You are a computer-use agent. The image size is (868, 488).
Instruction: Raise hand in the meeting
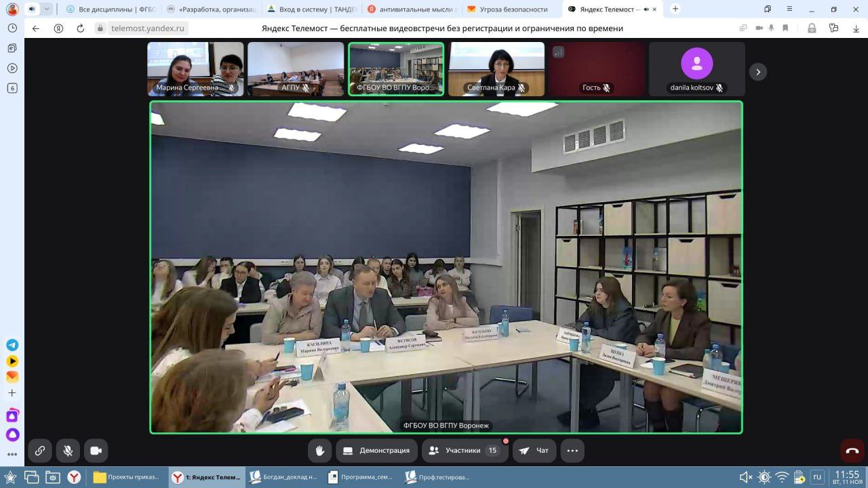click(319, 451)
